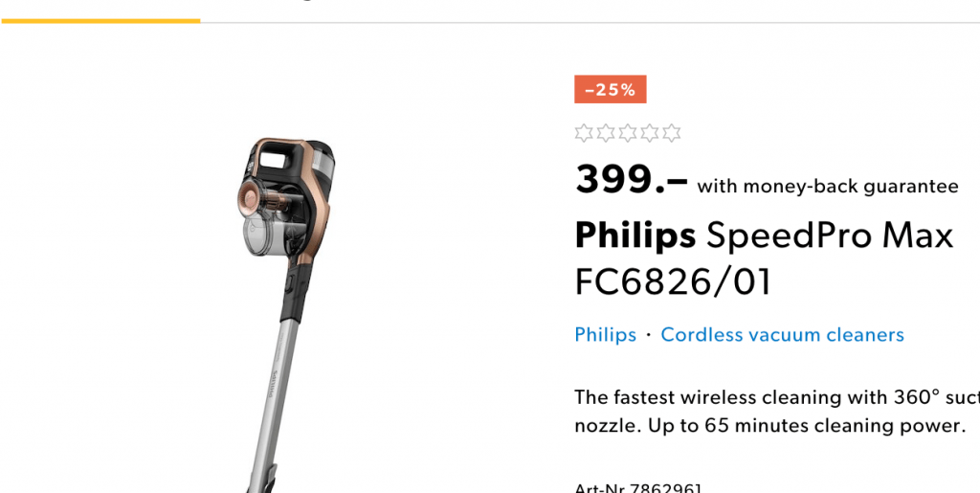Click the -25% discount badge
Image resolution: width=980 pixels, height=493 pixels.
[x=610, y=90]
